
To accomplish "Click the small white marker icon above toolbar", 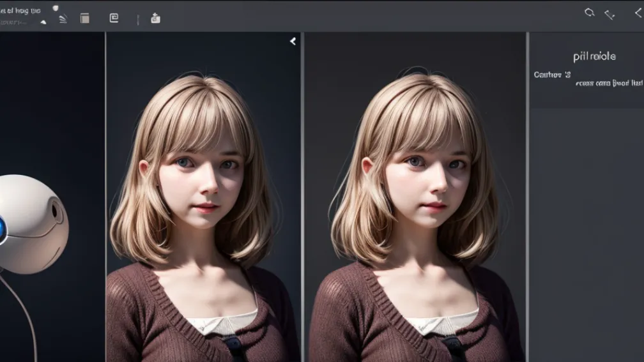I will [x=55, y=8].
